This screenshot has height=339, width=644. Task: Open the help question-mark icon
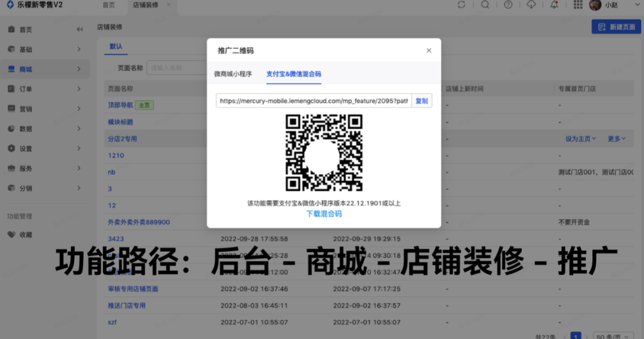[x=508, y=5]
